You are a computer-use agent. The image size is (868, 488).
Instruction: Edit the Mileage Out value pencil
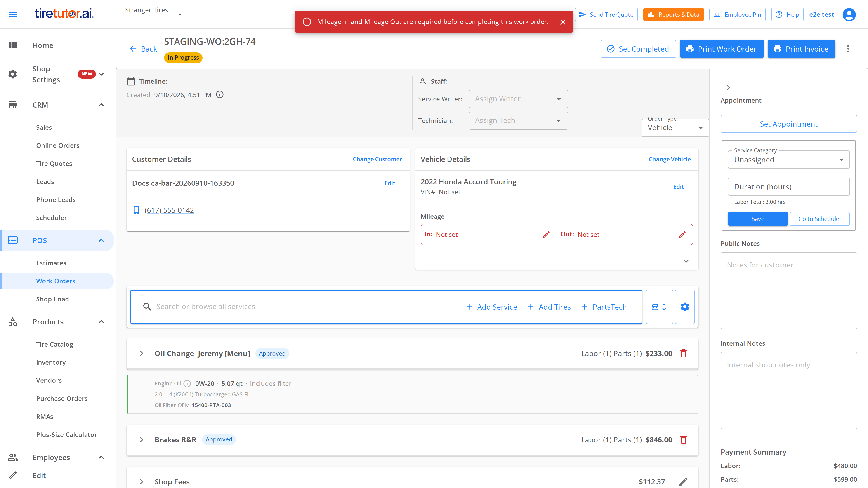(682, 235)
